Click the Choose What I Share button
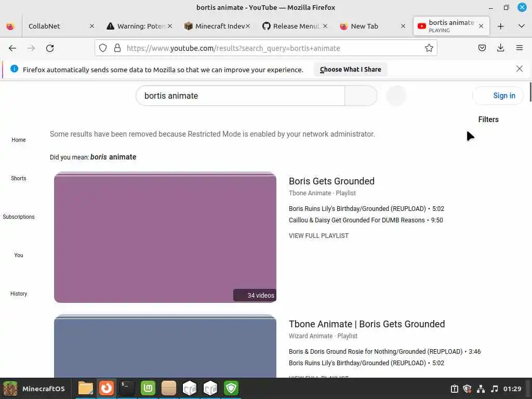 [350, 70]
